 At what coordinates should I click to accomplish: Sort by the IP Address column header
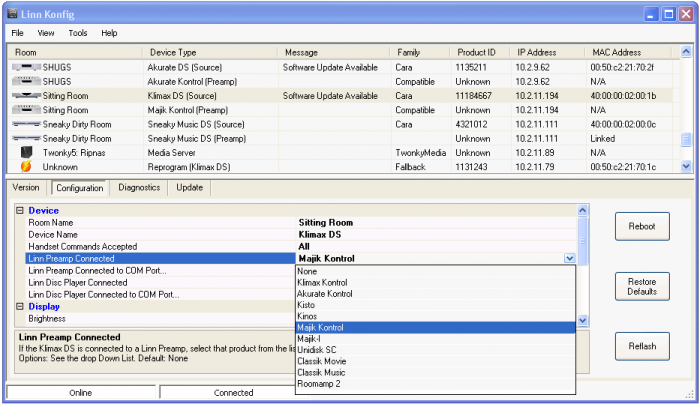[x=547, y=52]
